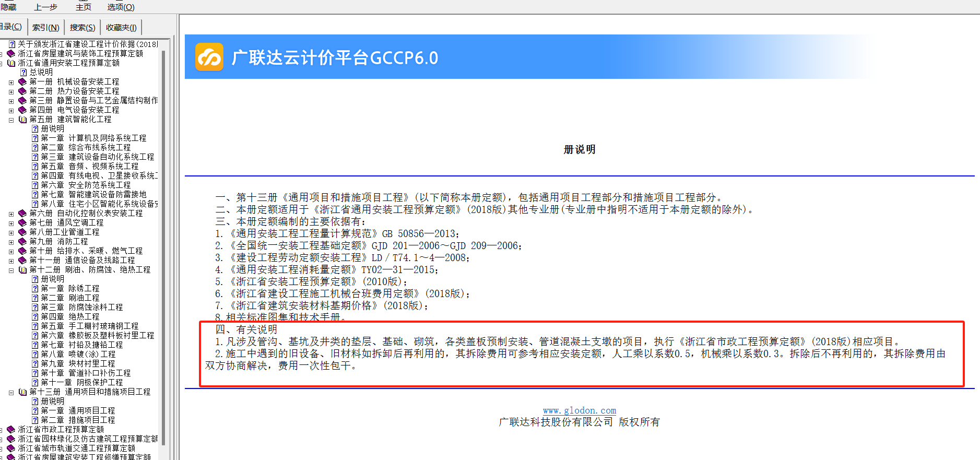Screen dimensions: 980x460
Task: Switch to the 搜索(S) tab
Action: tap(82, 27)
